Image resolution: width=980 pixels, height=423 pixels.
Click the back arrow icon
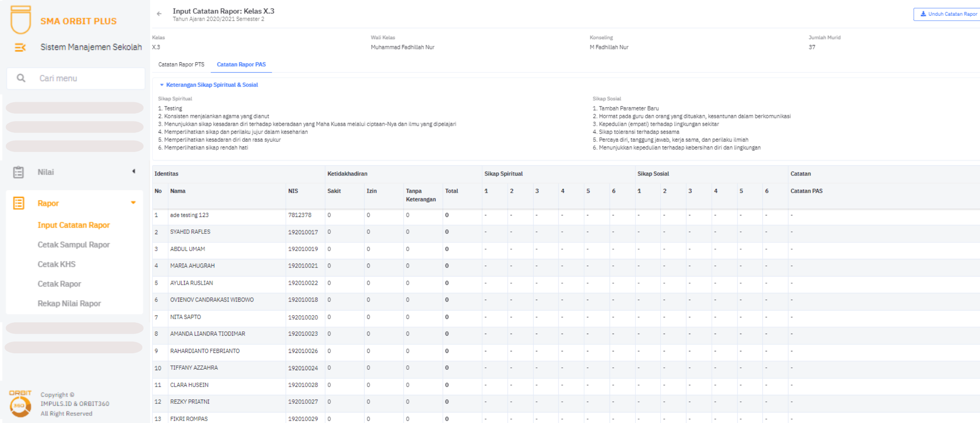tap(159, 14)
